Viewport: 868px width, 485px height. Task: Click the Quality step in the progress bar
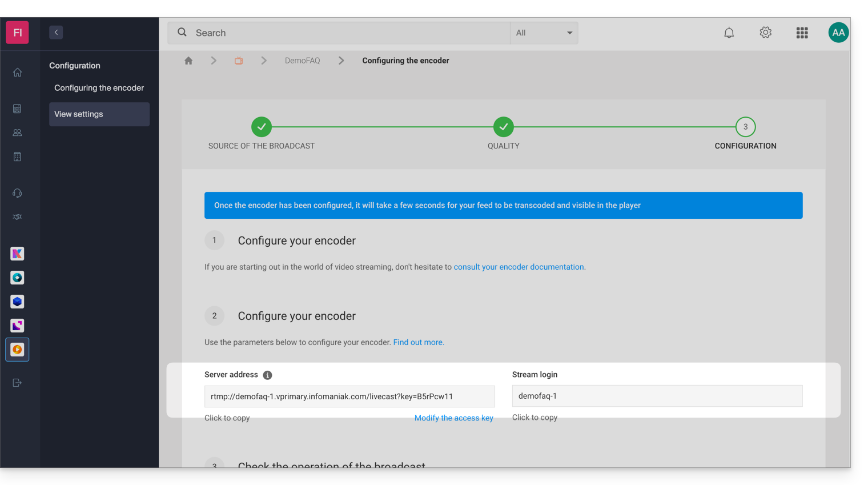tap(503, 127)
